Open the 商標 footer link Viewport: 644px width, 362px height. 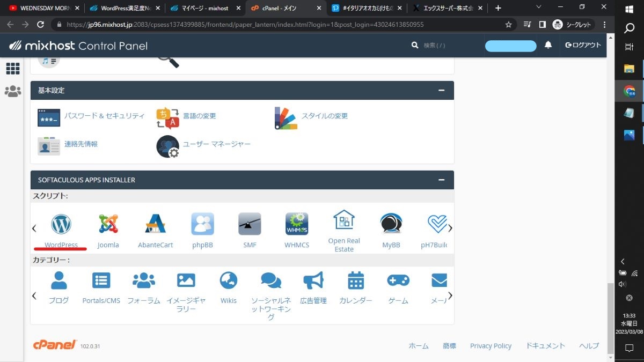click(x=449, y=346)
